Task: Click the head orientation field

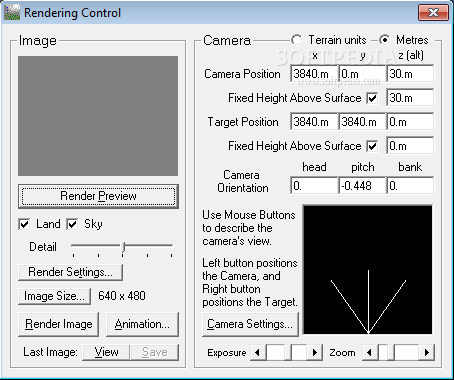Action: coord(314,186)
